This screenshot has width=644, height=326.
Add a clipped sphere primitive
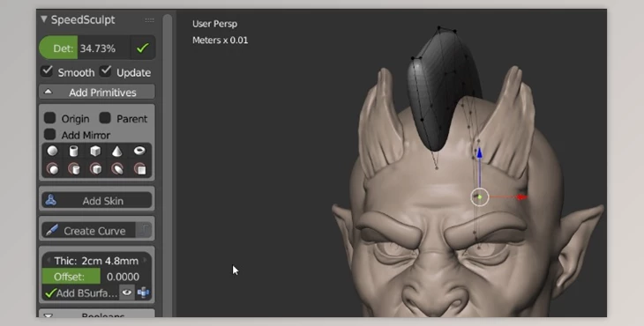point(52,169)
